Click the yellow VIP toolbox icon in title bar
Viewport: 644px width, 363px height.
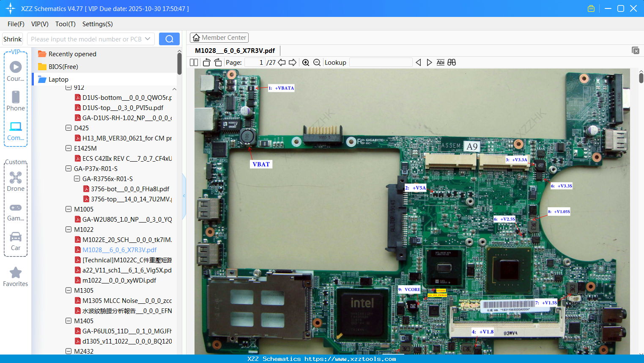click(591, 8)
